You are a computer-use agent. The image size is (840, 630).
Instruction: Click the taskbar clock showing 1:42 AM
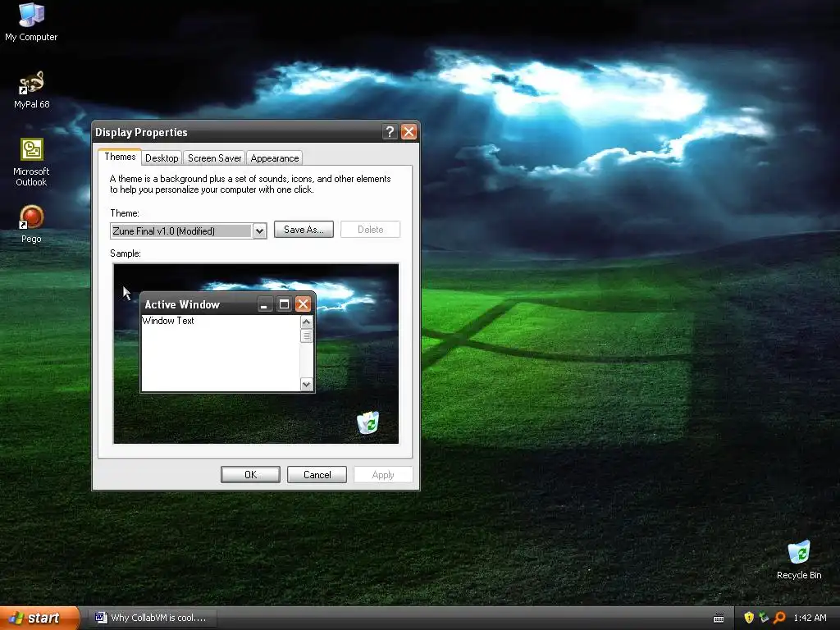(810, 618)
